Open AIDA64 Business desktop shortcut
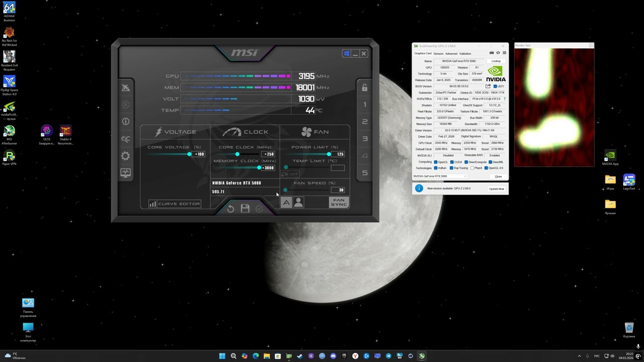Image resolution: width=644 pixels, height=362 pixels. (x=9, y=12)
